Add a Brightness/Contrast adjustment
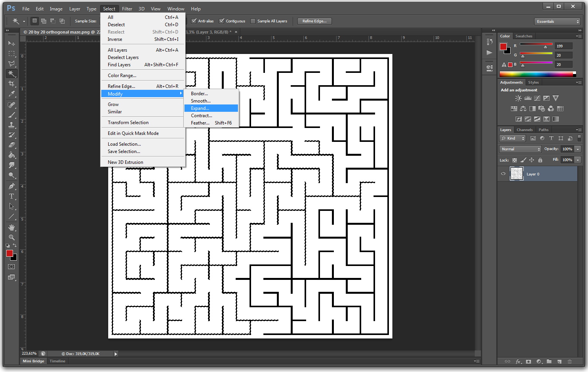588x372 pixels. pos(518,98)
